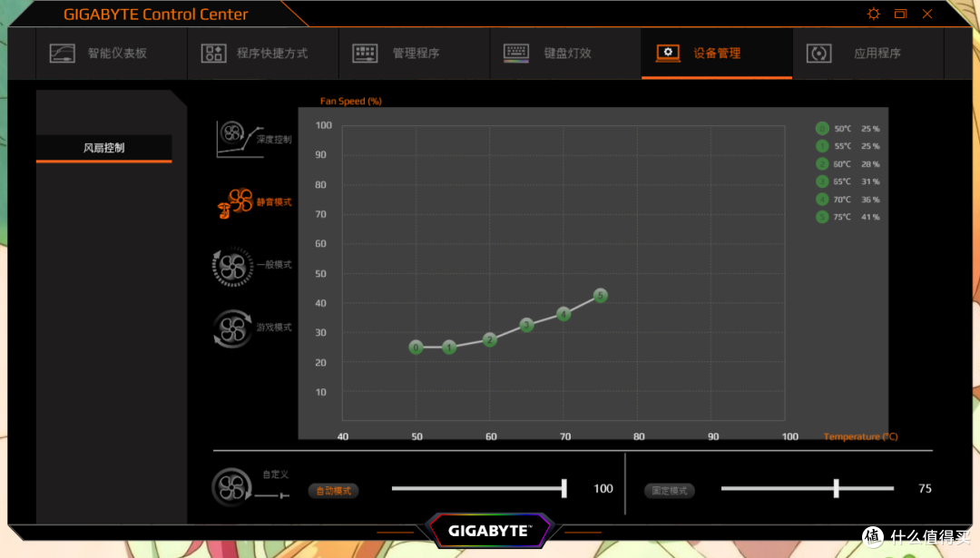Click the 深度控制 label
This screenshot has width=980, height=558.
click(274, 140)
